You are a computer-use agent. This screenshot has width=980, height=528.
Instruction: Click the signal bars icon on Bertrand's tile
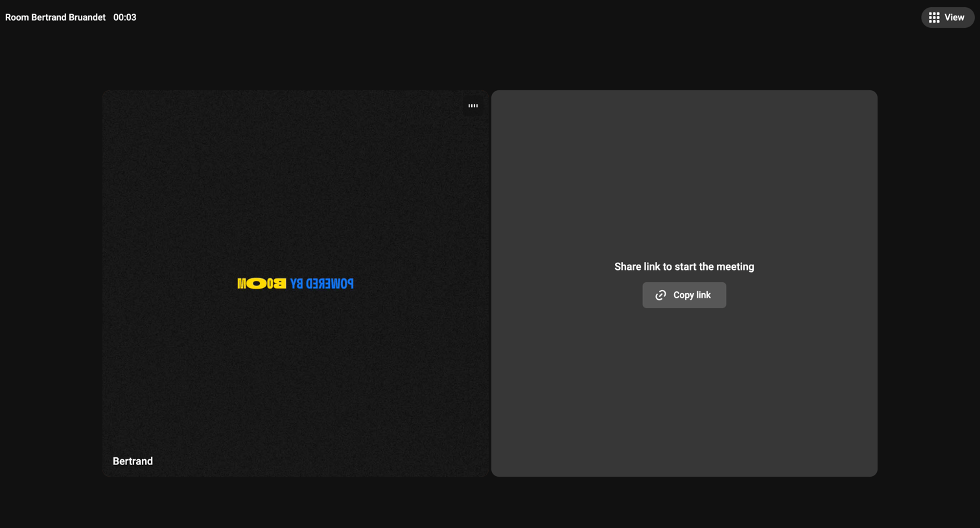tap(473, 106)
